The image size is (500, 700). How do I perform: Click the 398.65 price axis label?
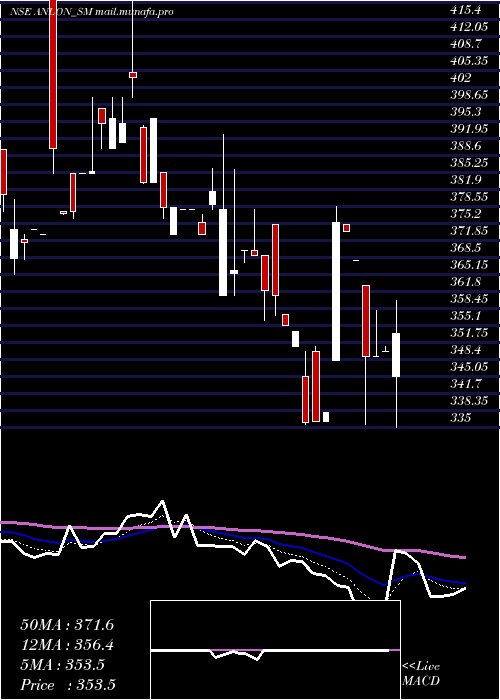[468, 95]
